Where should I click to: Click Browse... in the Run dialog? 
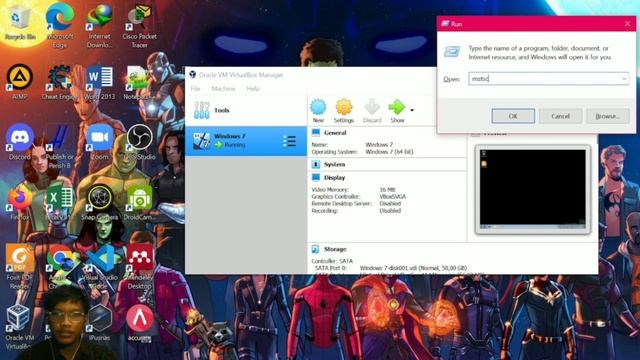click(x=607, y=116)
